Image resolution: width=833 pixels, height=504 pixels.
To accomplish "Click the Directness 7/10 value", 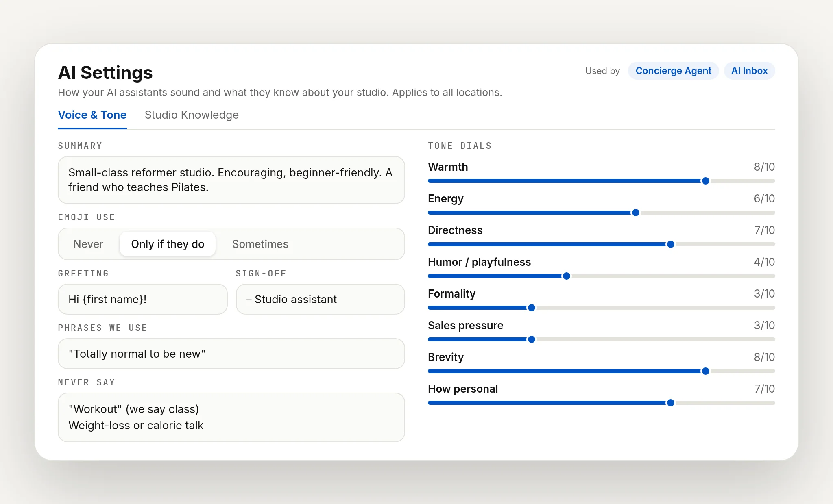I will click(x=764, y=230).
